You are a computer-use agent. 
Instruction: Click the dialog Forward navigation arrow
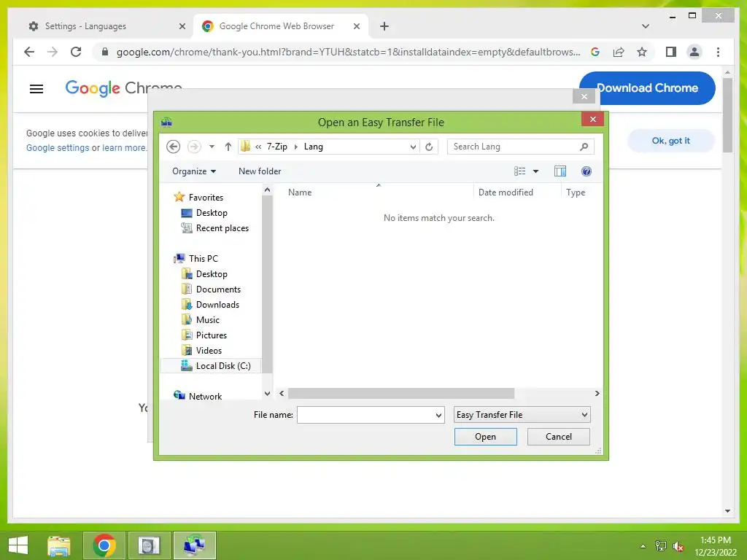[x=194, y=147]
